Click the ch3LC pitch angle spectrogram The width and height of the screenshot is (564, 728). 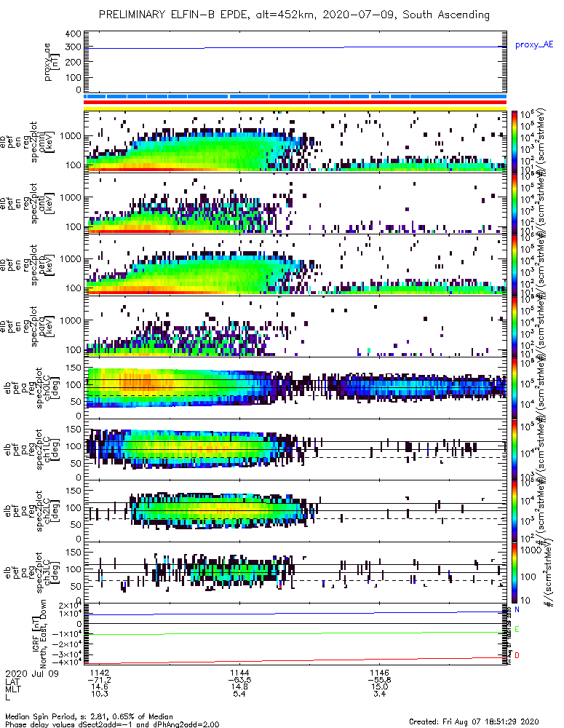(x=295, y=572)
